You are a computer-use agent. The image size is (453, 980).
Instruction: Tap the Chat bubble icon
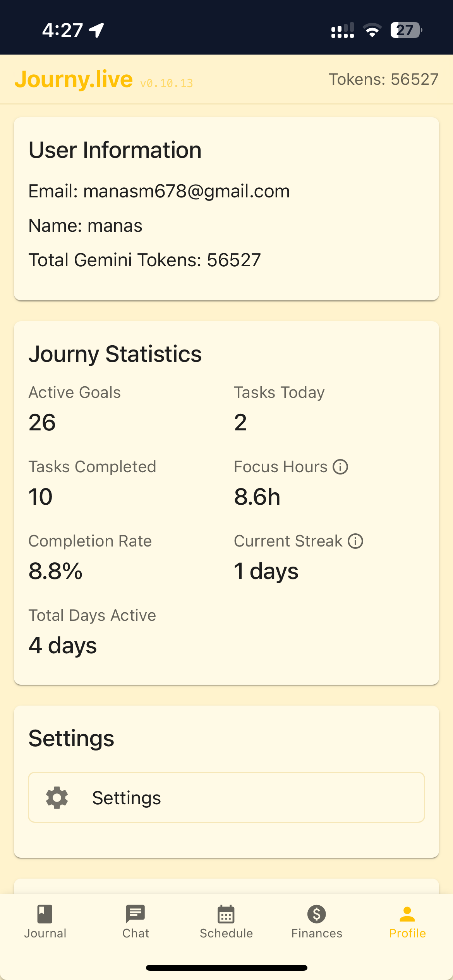pyautogui.click(x=136, y=914)
